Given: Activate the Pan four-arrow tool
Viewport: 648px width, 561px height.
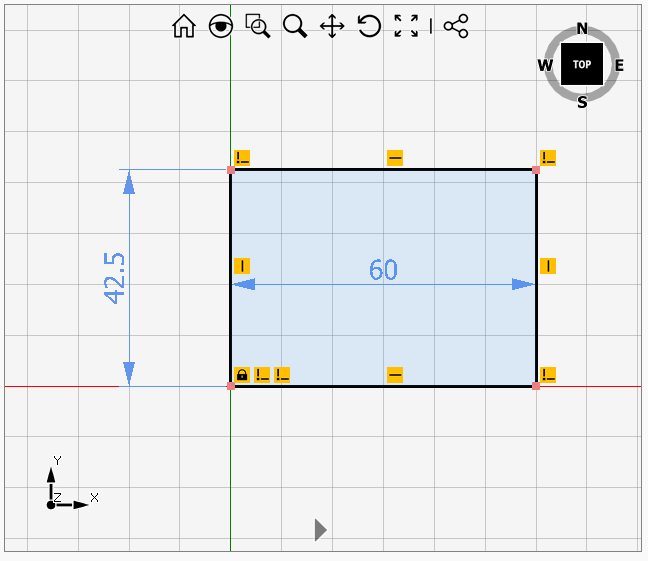Looking at the screenshot, I should pos(332,27).
